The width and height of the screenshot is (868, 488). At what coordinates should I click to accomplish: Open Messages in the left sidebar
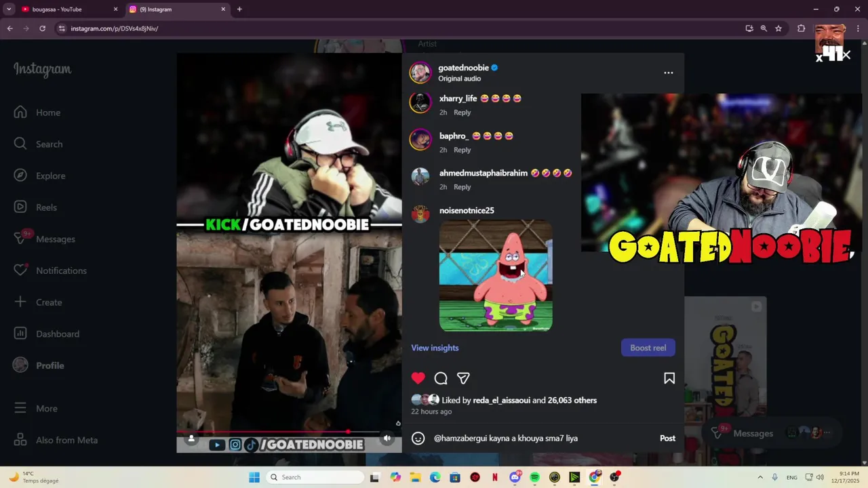45,239
